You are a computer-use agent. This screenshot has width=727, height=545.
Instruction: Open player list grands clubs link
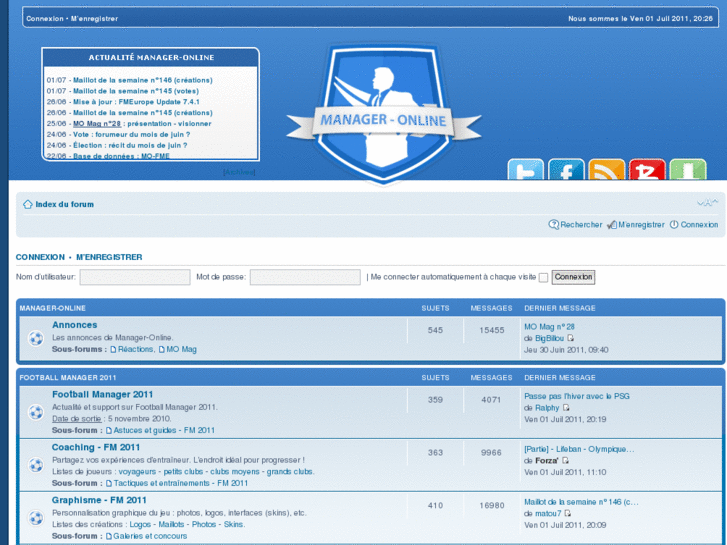click(290, 472)
